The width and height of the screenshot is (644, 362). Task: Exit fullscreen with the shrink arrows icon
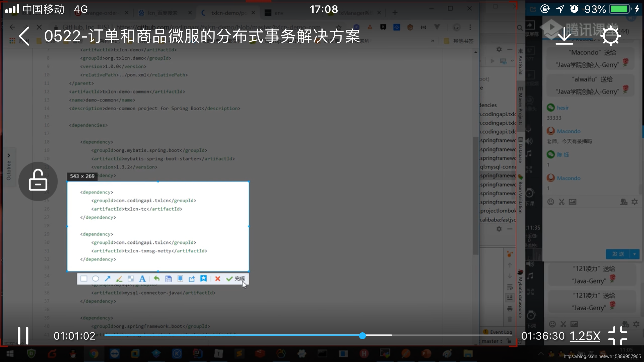(x=618, y=336)
